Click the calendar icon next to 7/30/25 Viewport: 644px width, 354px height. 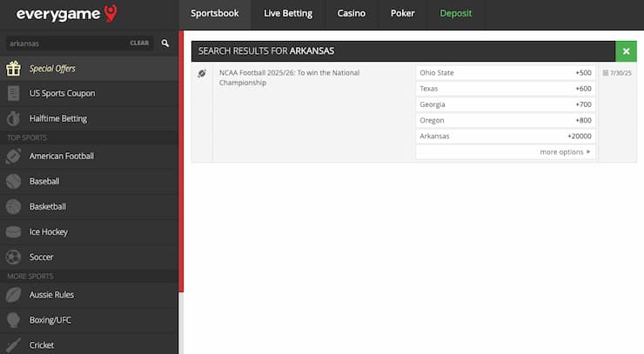(606, 73)
